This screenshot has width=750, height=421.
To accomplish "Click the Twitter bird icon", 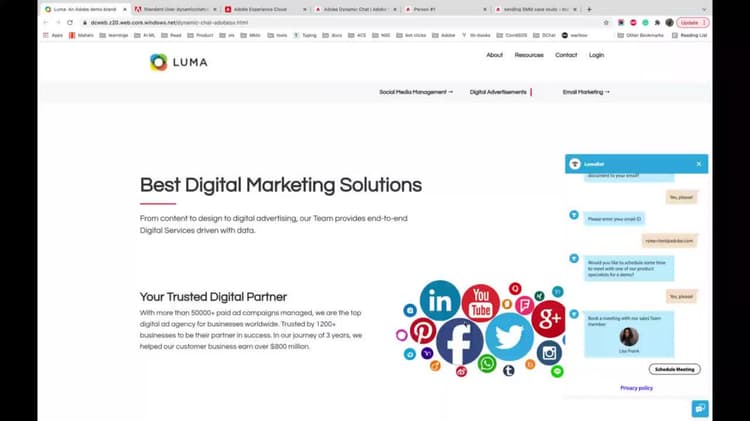I will pos(509,337).
